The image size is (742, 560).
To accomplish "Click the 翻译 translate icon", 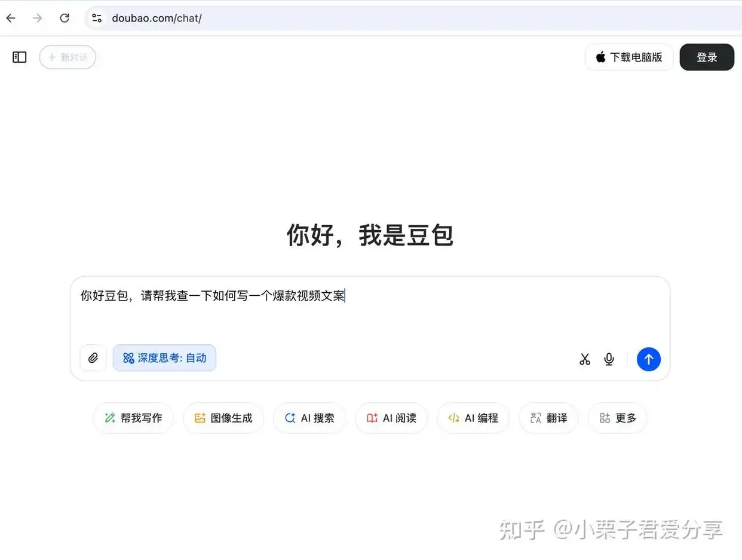I will 535,418.
